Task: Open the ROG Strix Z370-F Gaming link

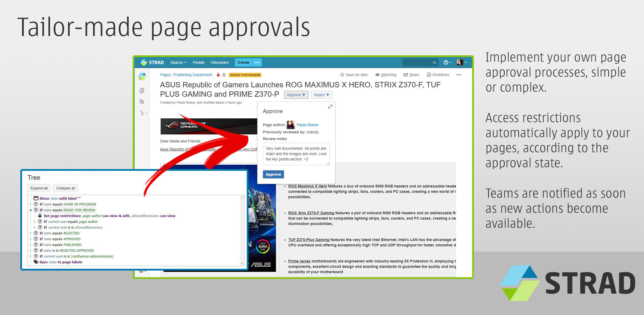Action: (311, 213)
